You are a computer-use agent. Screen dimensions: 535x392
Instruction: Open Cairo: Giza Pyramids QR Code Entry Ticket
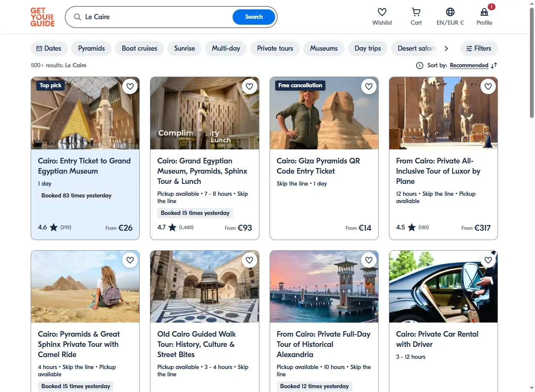[x=318, y=166]
